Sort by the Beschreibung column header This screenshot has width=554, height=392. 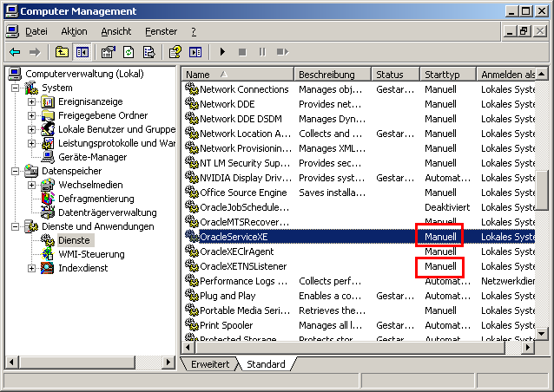click(332, 75)
